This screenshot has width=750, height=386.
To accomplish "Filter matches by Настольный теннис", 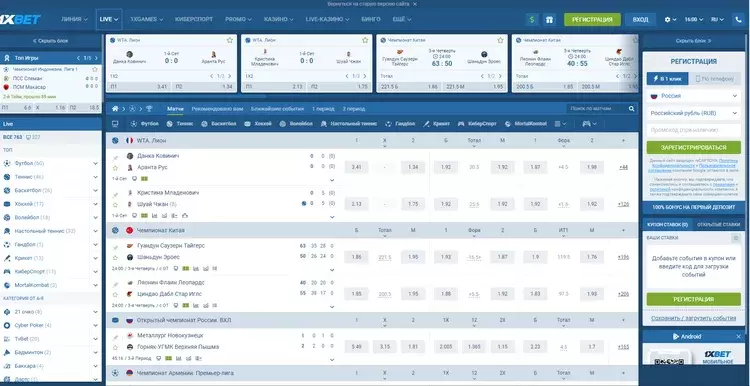I will (x=349, y=123).
